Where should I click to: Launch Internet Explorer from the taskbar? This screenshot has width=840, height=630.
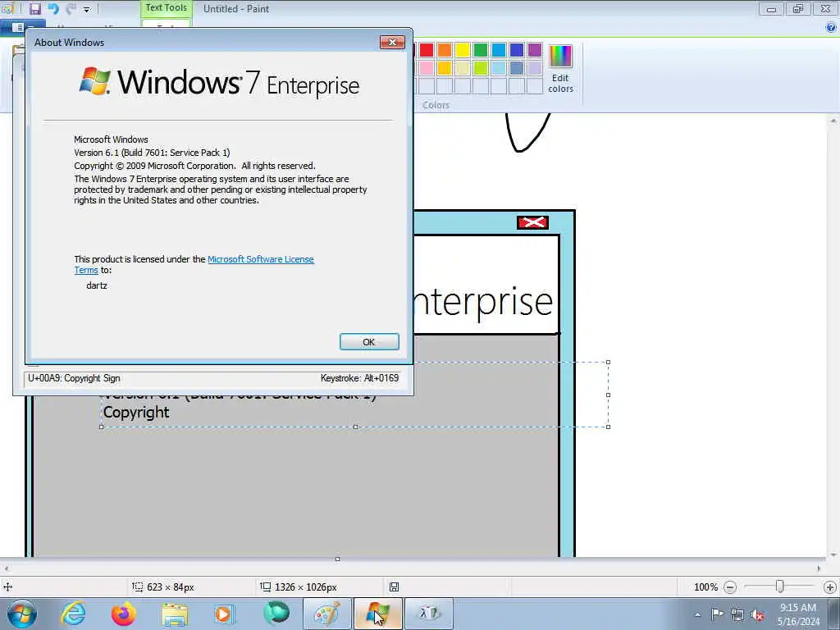[x=73, y=614]
